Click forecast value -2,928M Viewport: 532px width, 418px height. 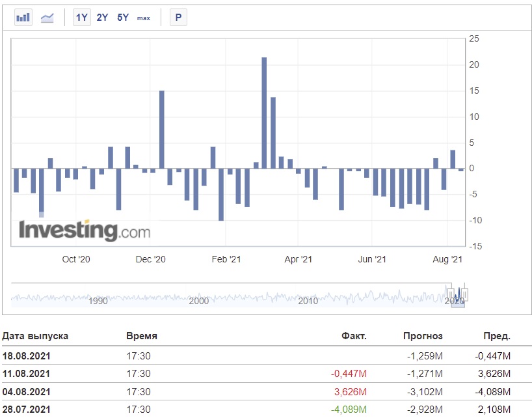click(x=425, y=410)
